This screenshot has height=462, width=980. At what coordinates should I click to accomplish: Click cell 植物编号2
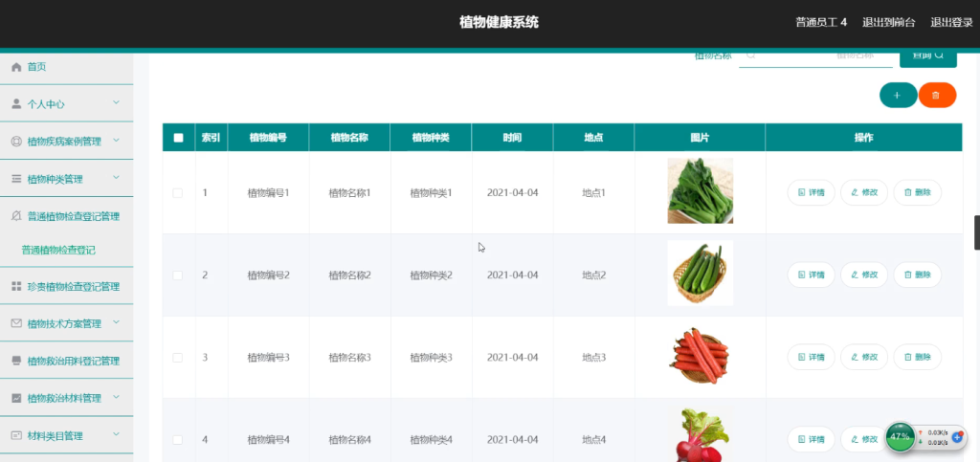[x=269, y=275]
